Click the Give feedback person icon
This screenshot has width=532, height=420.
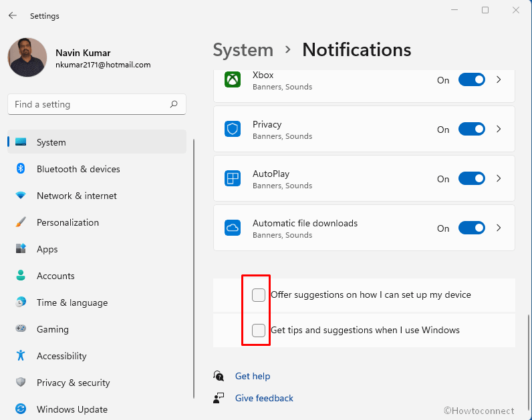(x=219, y=398)
